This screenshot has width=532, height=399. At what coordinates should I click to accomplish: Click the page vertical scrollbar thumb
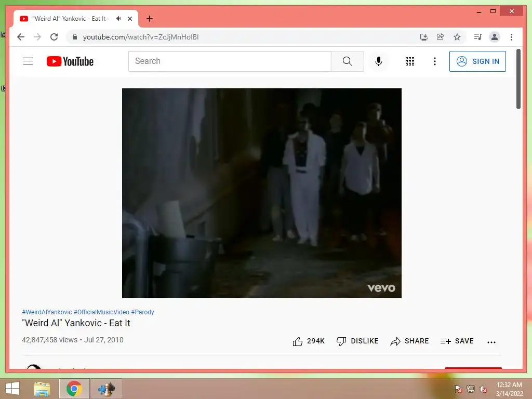[x=518, y=79]
